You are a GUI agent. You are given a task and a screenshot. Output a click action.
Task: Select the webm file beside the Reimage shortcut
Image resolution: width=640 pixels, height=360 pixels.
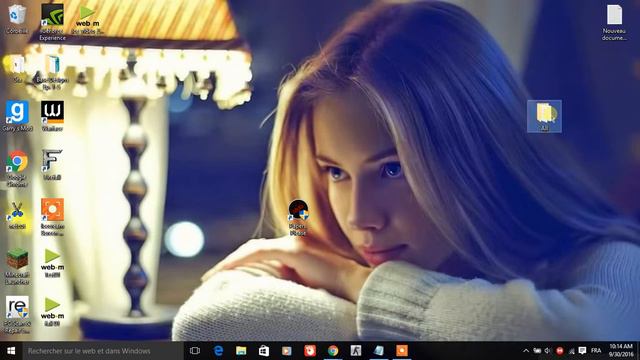click(52, 312)
